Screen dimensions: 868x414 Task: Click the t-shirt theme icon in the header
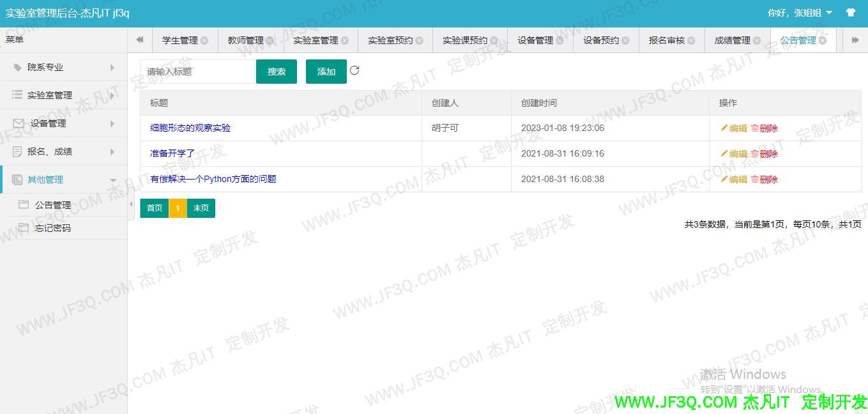click(x=852, y=12)
